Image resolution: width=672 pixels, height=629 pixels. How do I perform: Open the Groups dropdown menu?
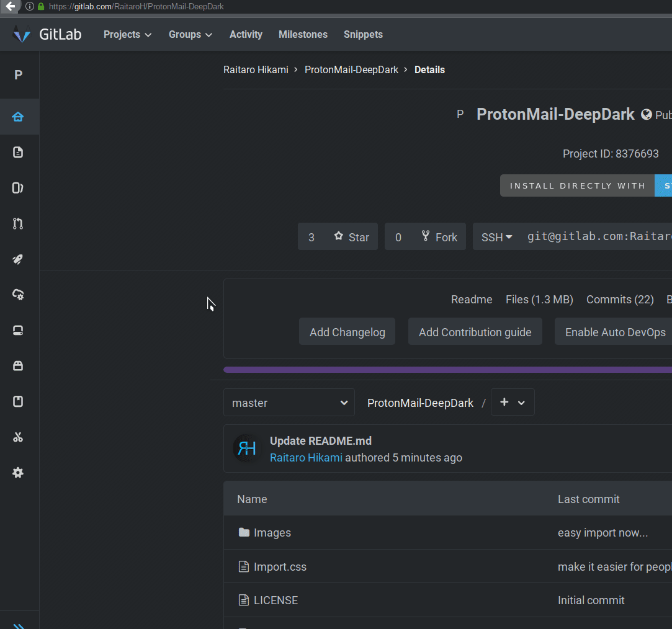coord(190,34)
